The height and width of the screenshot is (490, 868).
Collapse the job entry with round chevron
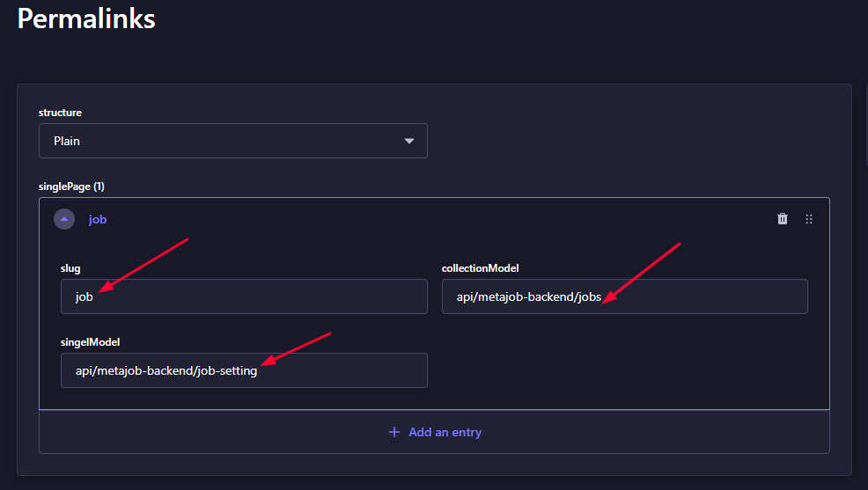[x=64, y=219]
